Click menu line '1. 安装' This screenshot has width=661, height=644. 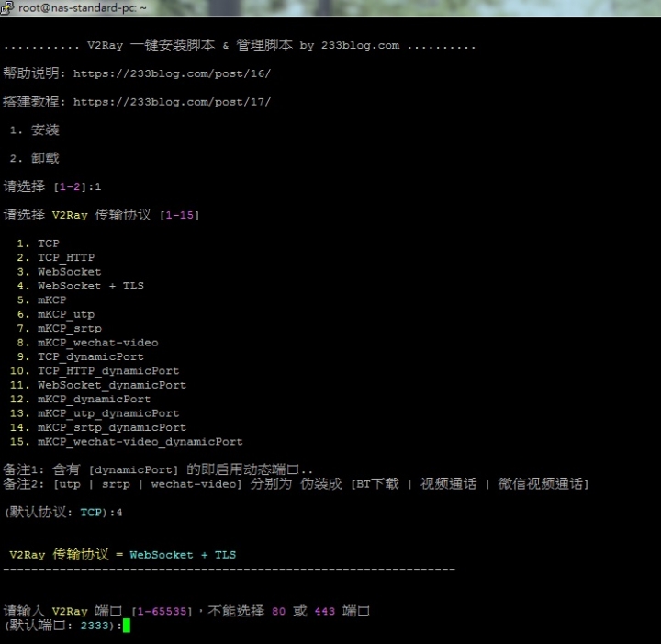point(34,130)
